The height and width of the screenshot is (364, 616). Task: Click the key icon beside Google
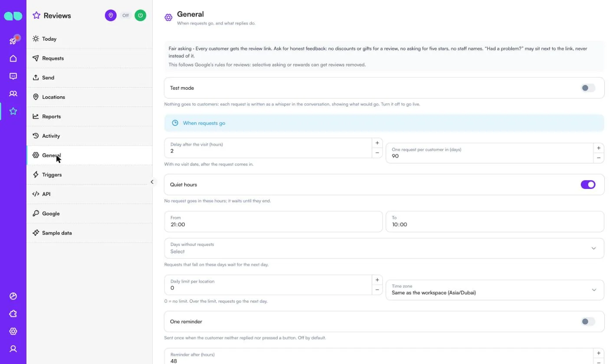tap(36, 214)
